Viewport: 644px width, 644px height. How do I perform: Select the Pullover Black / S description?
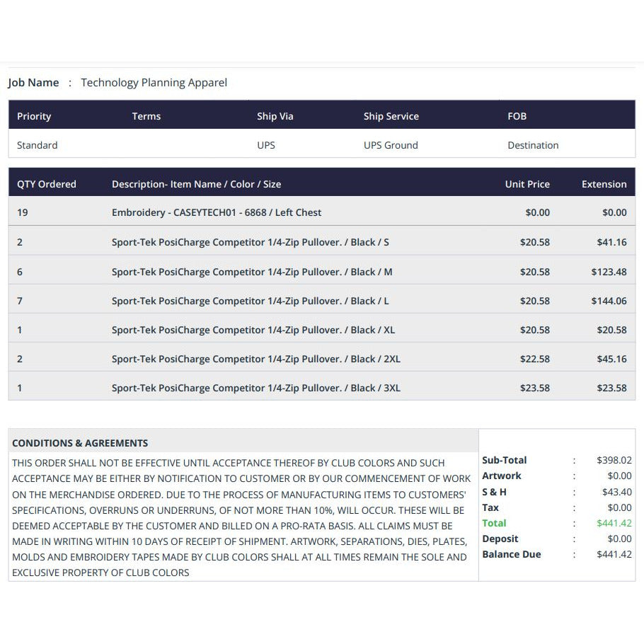pyautogui.click(x=250, y=242)
